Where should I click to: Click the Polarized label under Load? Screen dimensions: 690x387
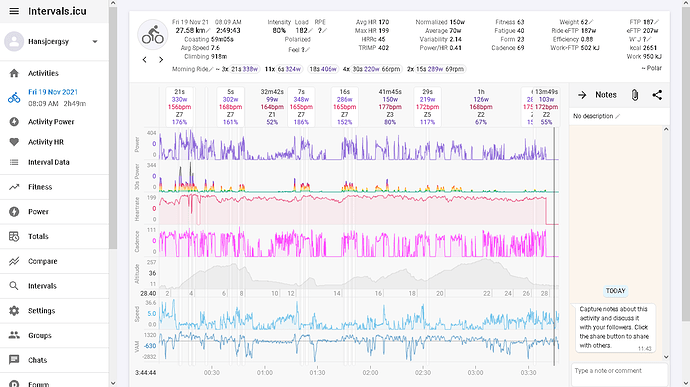point(297,39)
